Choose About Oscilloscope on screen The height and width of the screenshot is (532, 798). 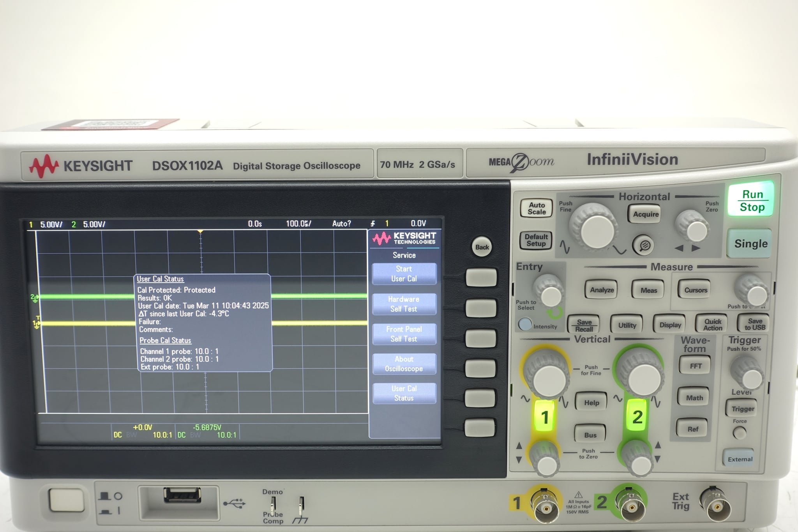pos(404,364)
